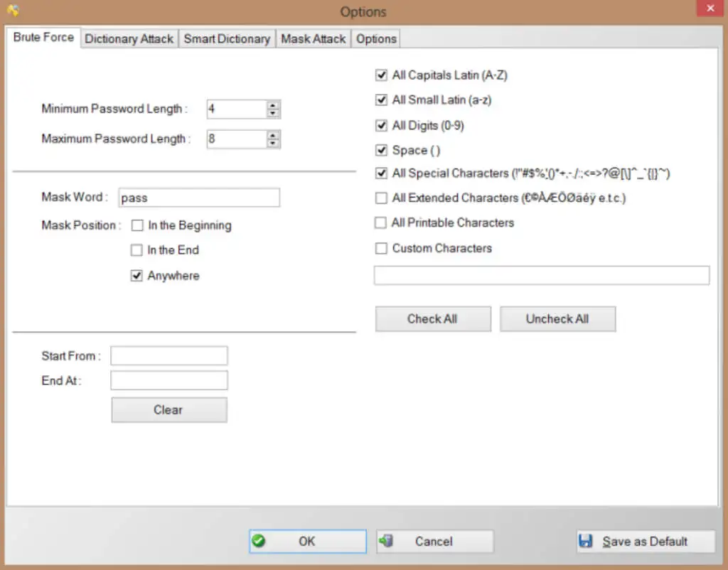Click the Clear button
Viewport: 728px width, 570px height.
tap(169, 410)
